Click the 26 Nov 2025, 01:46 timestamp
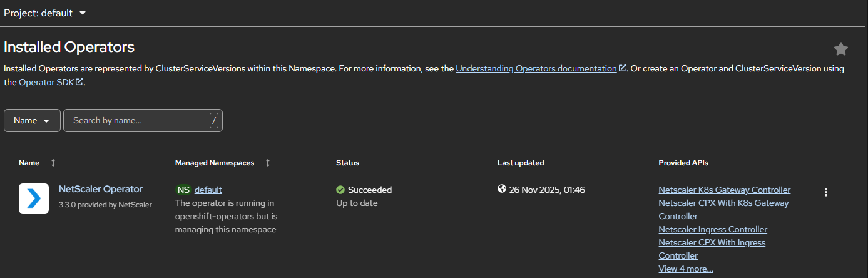 [547, 190]
